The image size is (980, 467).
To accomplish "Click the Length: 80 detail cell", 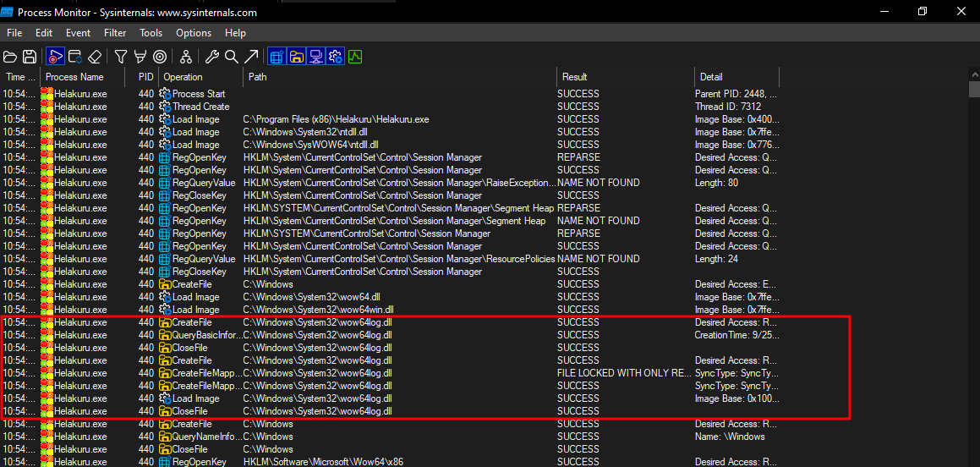I will click(x=716, y=183).
